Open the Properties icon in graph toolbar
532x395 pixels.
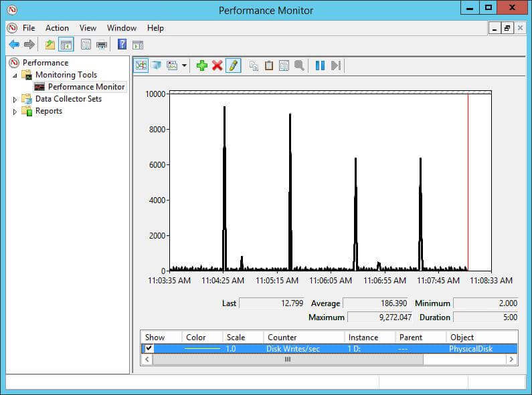coord(284,65)
